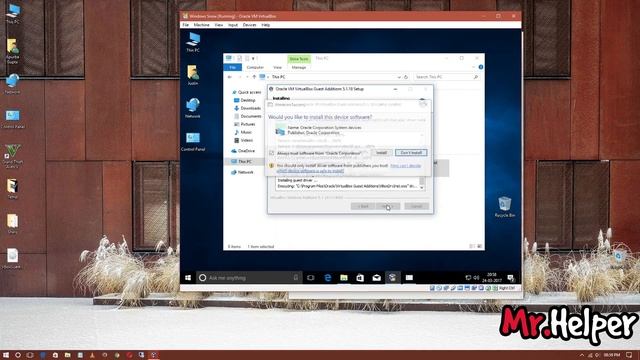Click VLC cone icon on host taskbar

pyautogui.click(x=93, y=355)
